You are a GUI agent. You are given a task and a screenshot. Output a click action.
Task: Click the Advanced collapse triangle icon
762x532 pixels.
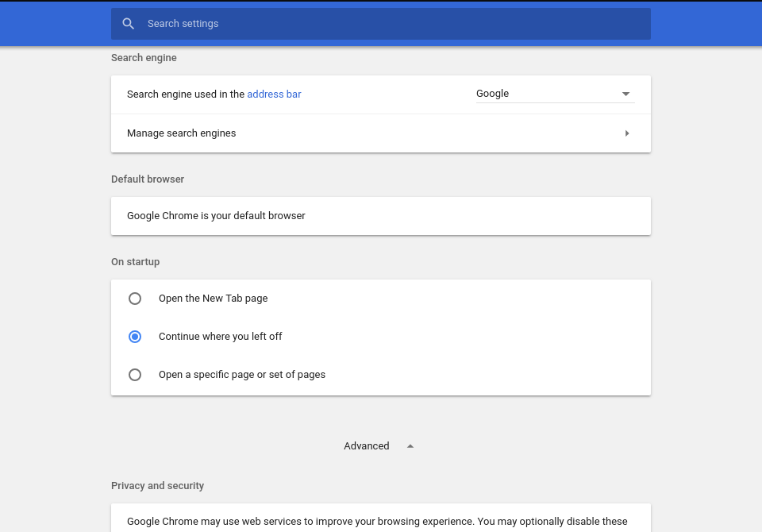tap(410, 446)
